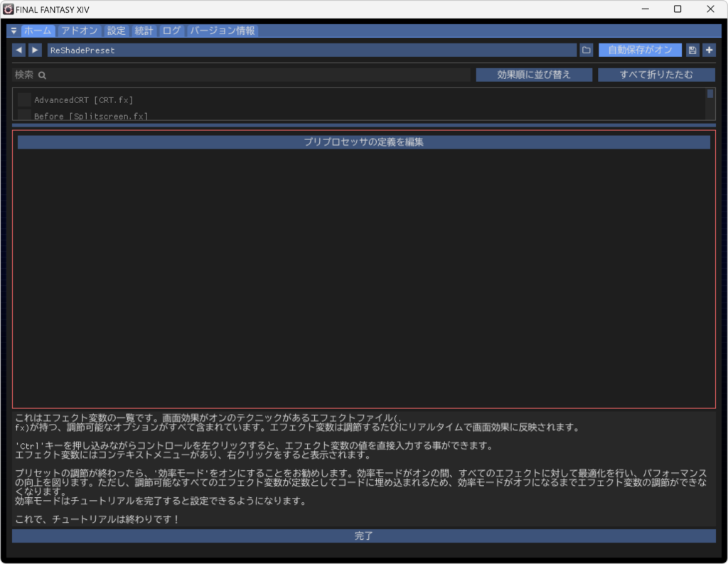The image size is (728, 564).
Task: Click the save preset floppy icon
Action: [x=691, y=50]
